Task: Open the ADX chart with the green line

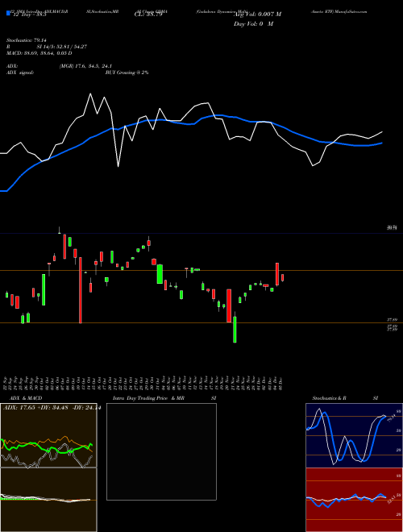Action: [48, 435]
